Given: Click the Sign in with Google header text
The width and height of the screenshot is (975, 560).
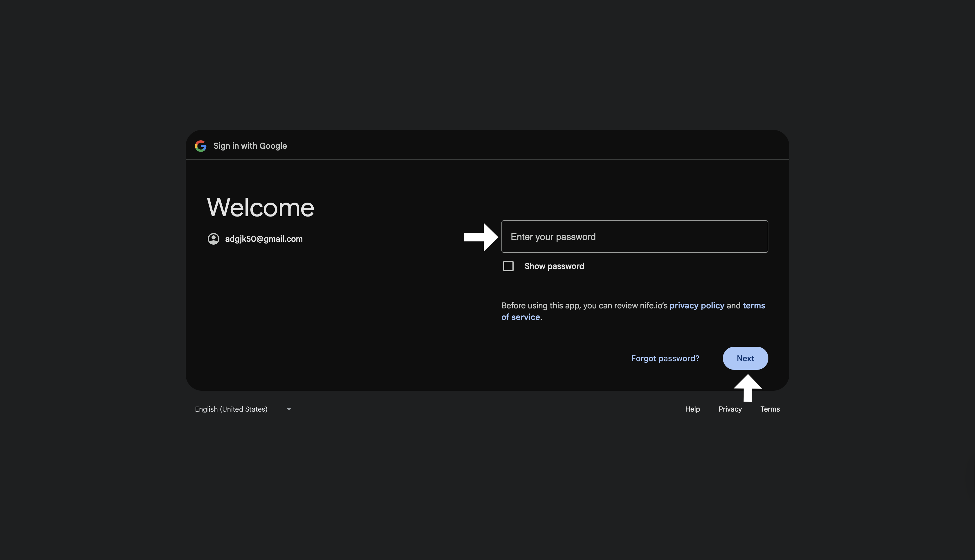Looking at the screenshot, I should tap(250, 146).
